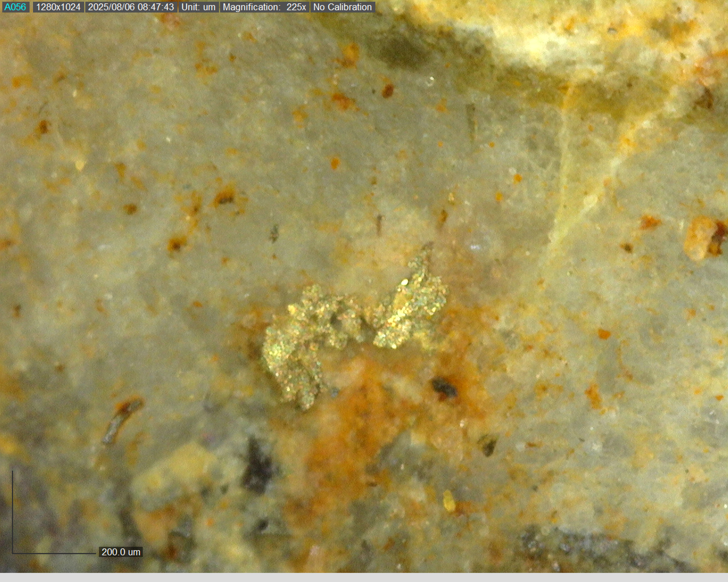Click the grey status strip at window bottom
The width and height of the screenshot is (728, 582).
click(x=364, y=577)
